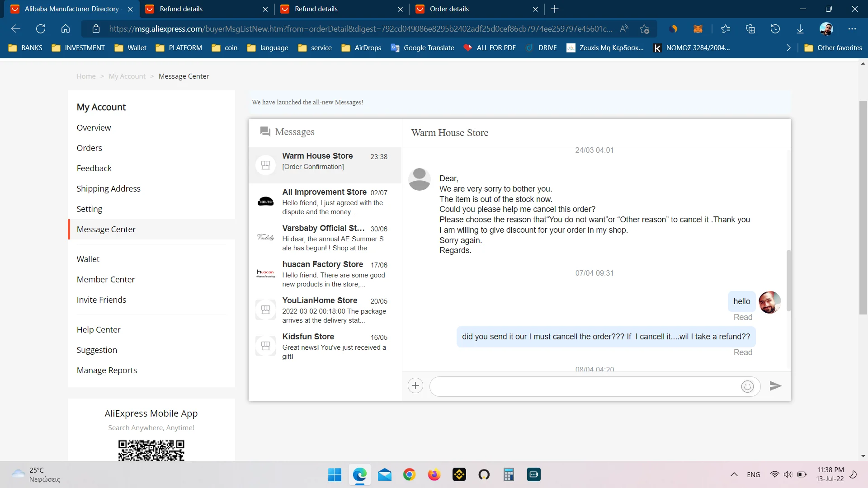
Task: Open browser settings and more menu
Action: [852, 29]
